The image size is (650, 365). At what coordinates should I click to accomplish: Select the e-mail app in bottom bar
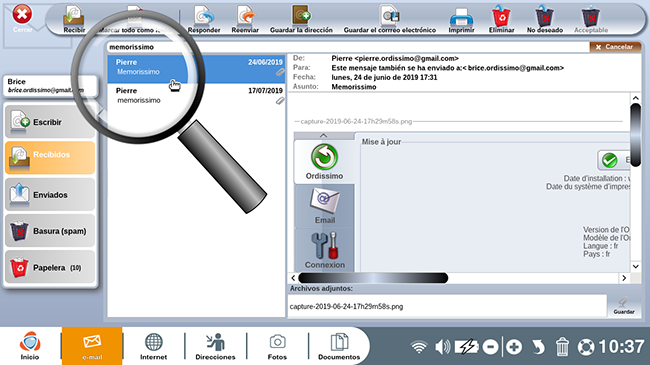[x=92, y=346]
